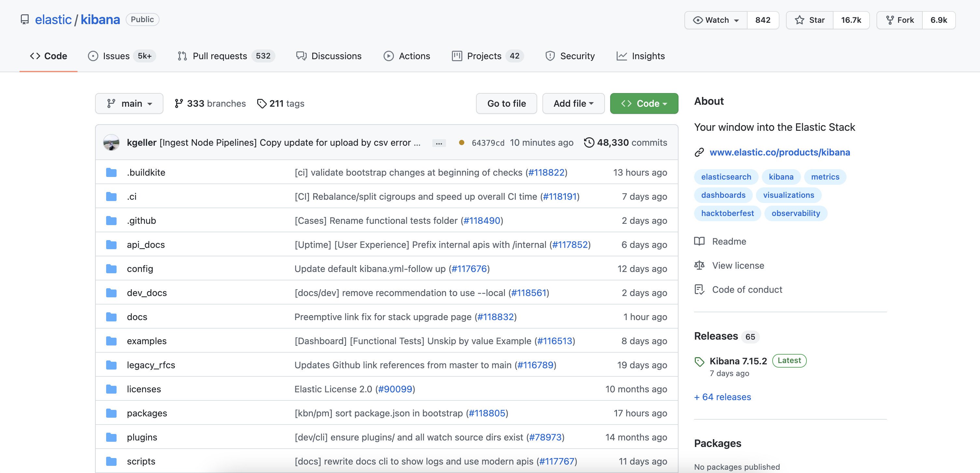980x473 pixels.
Task: Click the commit history clock icon
Action: point(589,142)
